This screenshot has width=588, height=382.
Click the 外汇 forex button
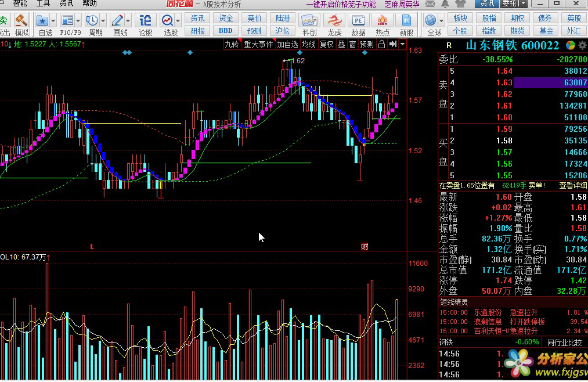[574, 31]
